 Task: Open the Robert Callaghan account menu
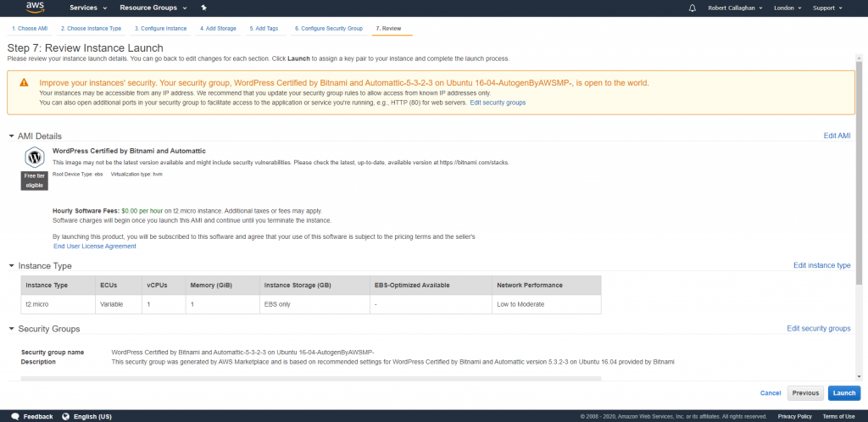tap(735, 8)
